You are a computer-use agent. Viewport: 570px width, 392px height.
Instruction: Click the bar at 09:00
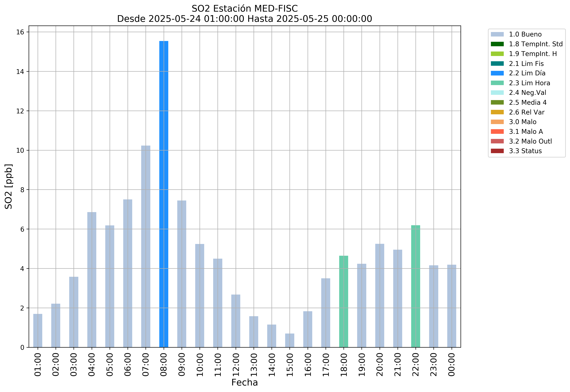(x=182, y=274)
